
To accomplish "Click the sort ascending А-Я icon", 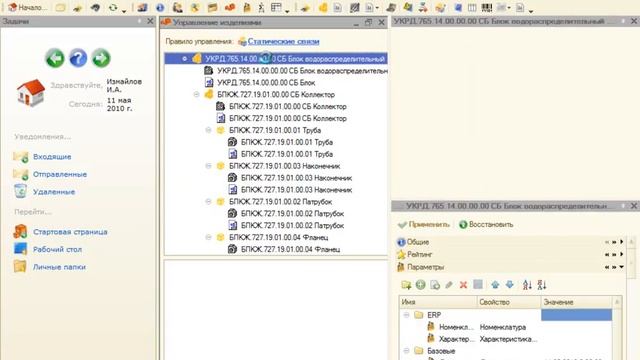I will (x=527, y=285).
